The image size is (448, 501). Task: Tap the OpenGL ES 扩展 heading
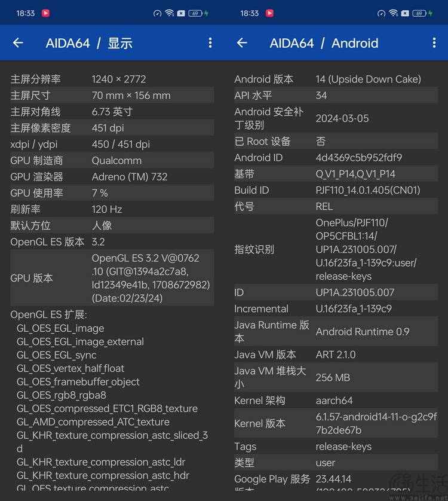[x=48, y=314]
